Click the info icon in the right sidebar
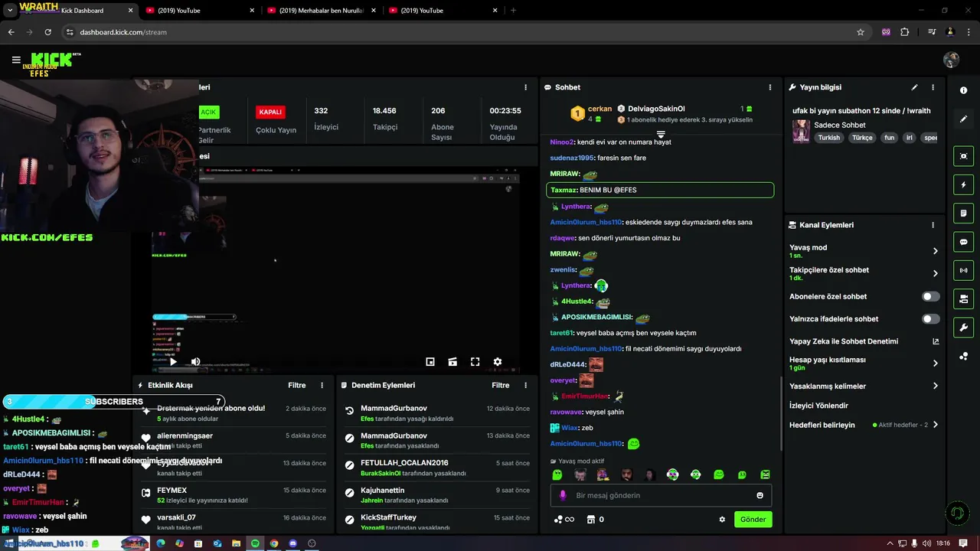The image size is (980, 551). (963, 90)
